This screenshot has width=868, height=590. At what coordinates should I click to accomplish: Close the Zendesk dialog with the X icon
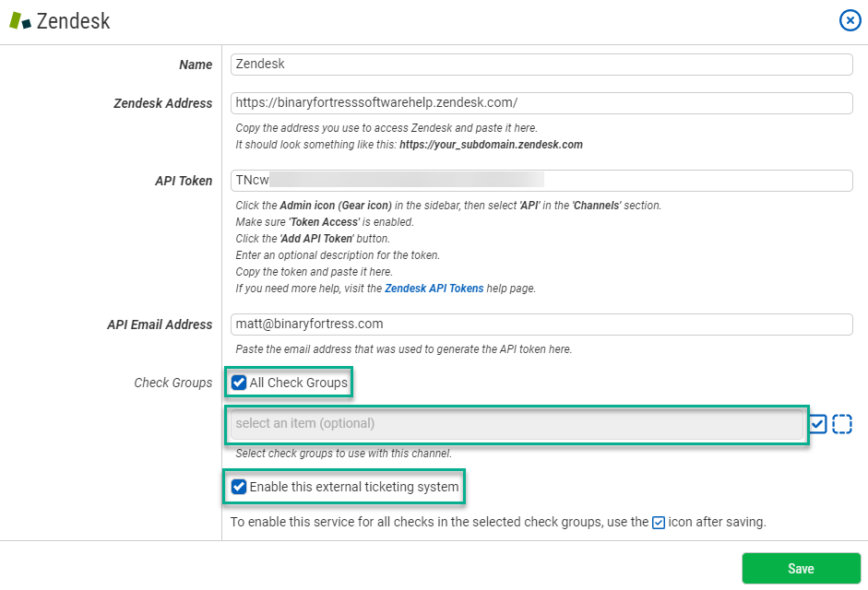[x=850, y=20]
